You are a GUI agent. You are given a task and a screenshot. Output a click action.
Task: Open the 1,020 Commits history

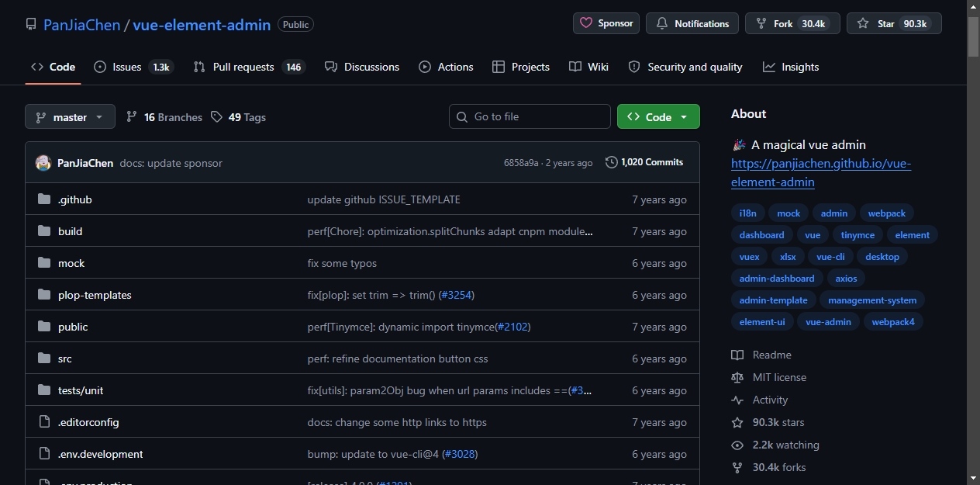(x=644, y=162)
